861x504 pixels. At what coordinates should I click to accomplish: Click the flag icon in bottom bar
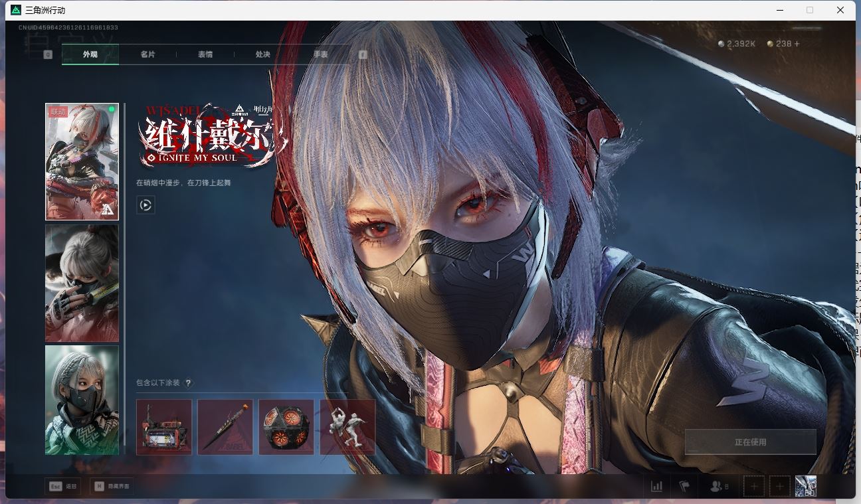[684, 487]
